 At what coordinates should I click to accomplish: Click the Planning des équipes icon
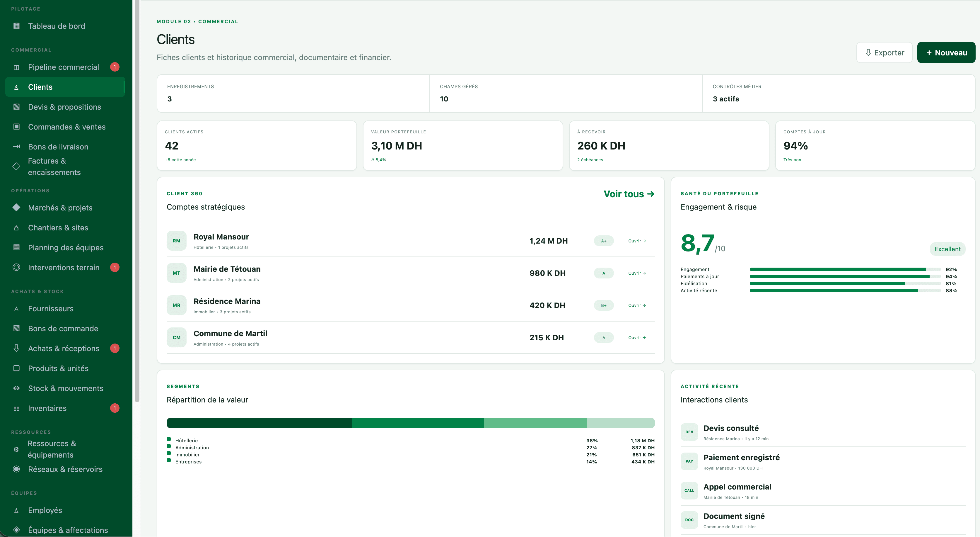tap(16, 248)
